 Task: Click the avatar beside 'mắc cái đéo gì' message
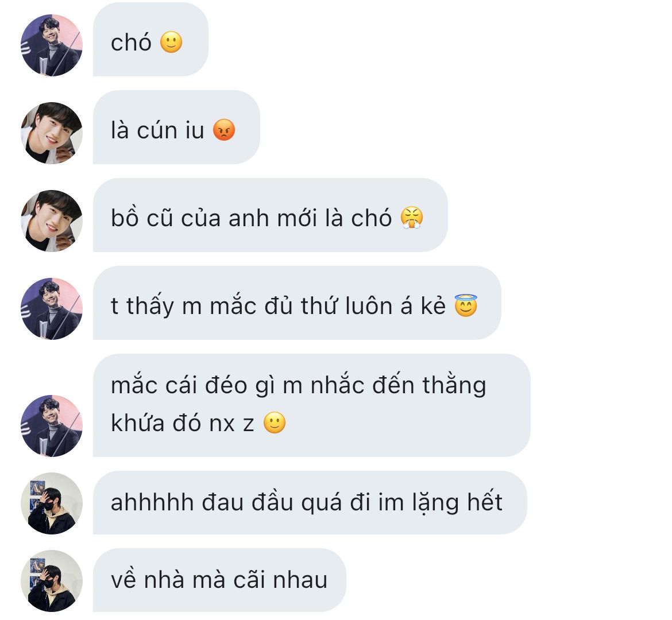click(x=52, y=426)
